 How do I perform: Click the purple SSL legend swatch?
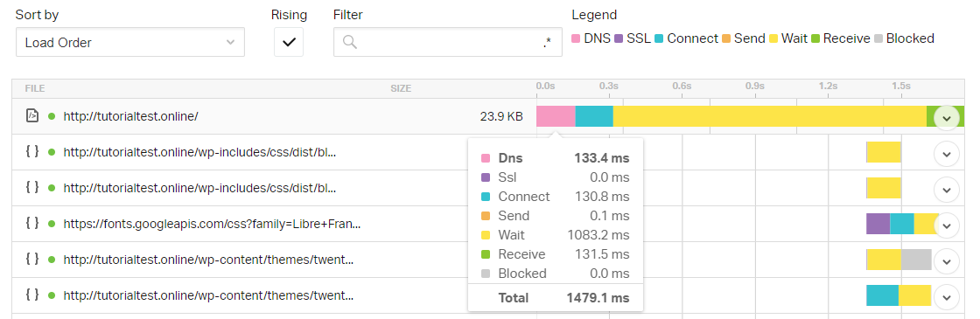(619, 38)
